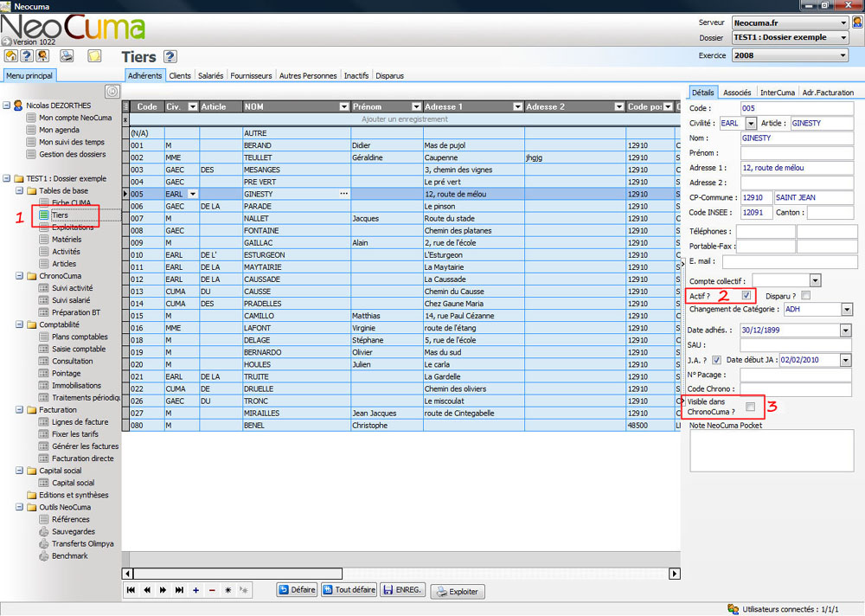
Task: Open Sauvegardes in the Outils NeoCuma folder
Action: coord(74,531)
